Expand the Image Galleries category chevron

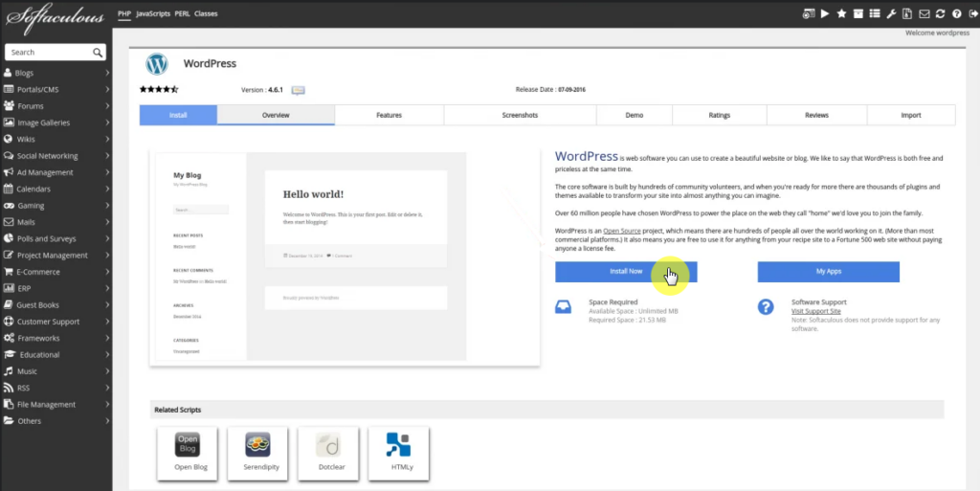107,123
